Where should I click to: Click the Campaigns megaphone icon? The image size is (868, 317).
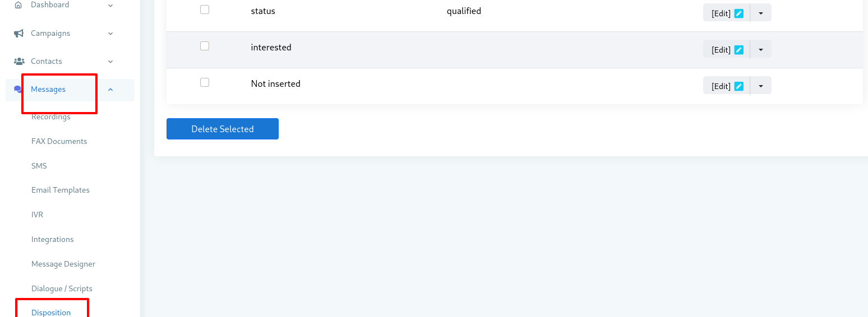19,34
